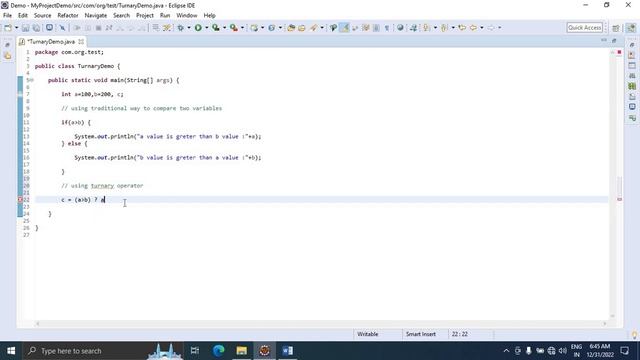Viewport: 640px width, 360px height.
Task: Close the TurnaryDemo.java tab
Action: (x=81, y=42)
